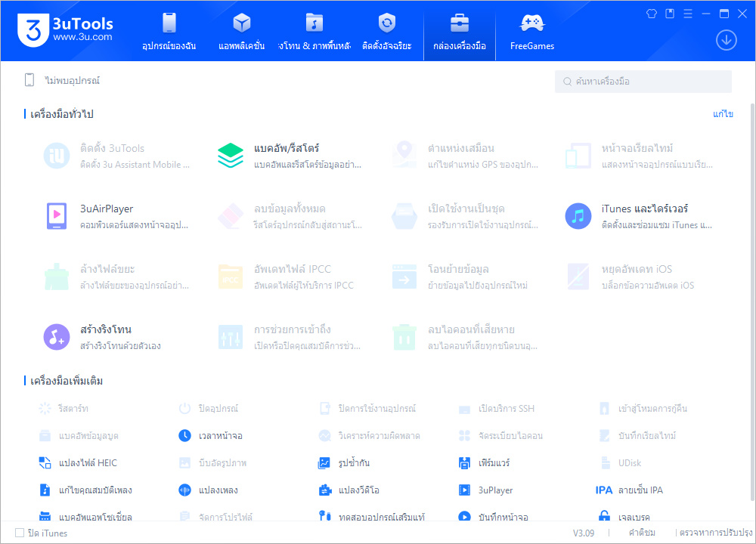Viewport: 756px width, 544px height.
Task: Click the delete invalid icons trash icon
Action: tap(404, 337)
